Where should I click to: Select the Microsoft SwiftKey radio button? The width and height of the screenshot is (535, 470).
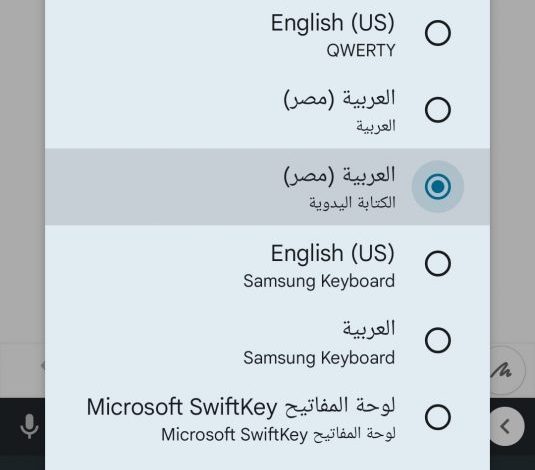coord(438,417)
